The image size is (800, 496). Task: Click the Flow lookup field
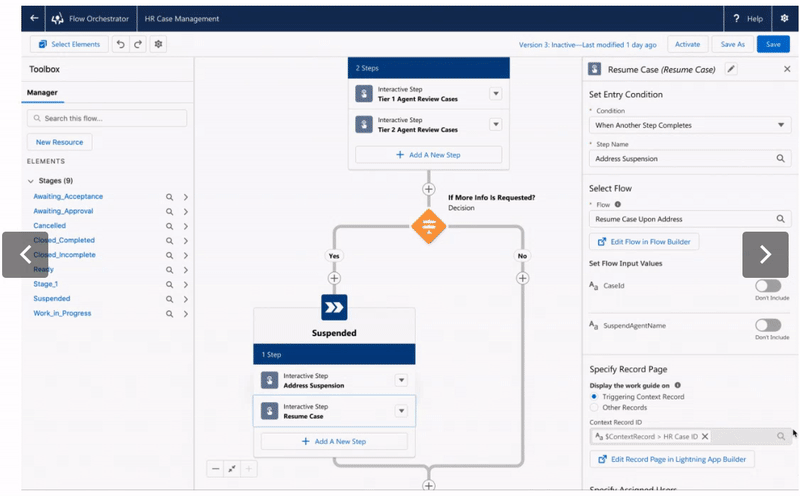pyautogui.click(x=690, y=219)
